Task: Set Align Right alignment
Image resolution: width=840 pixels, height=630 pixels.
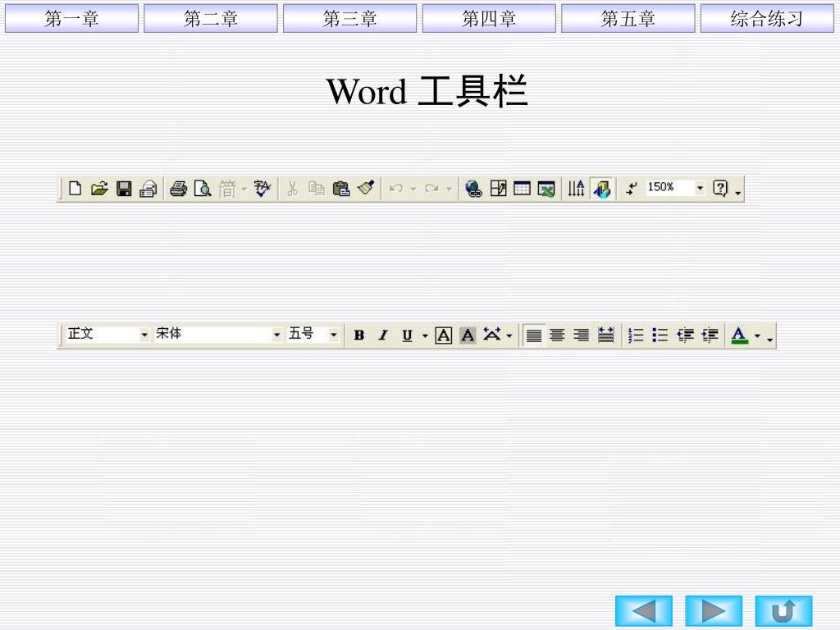Action: click(582, 336)
